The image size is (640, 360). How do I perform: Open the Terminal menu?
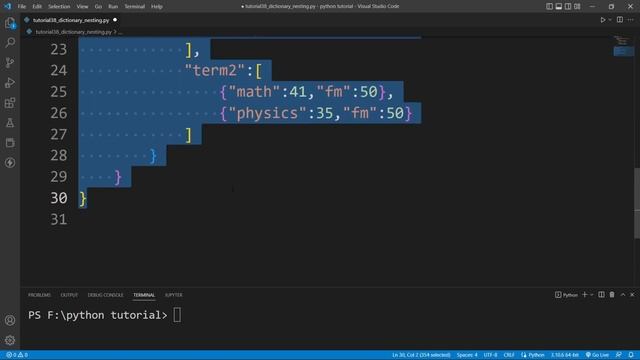(134, 7)
